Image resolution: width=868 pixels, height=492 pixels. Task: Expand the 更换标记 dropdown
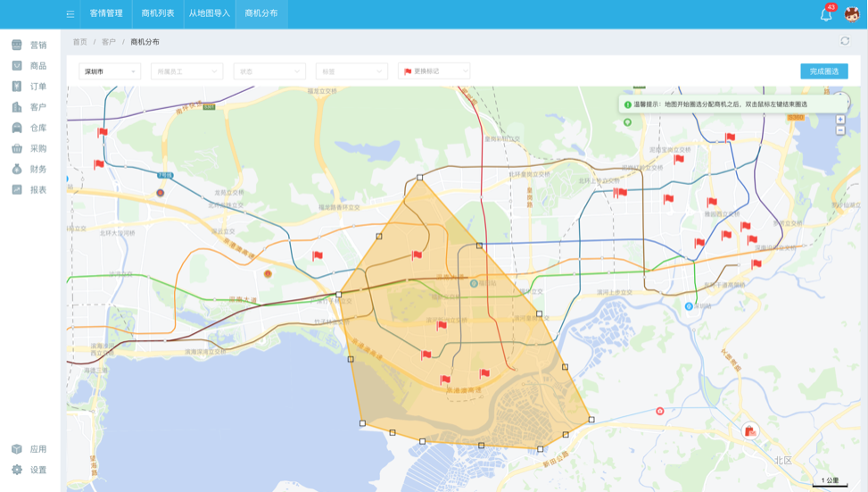434,71
